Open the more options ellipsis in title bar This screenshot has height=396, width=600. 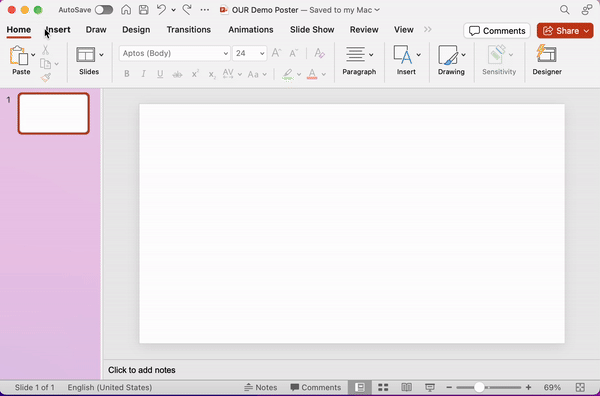(x=205, y=10)
